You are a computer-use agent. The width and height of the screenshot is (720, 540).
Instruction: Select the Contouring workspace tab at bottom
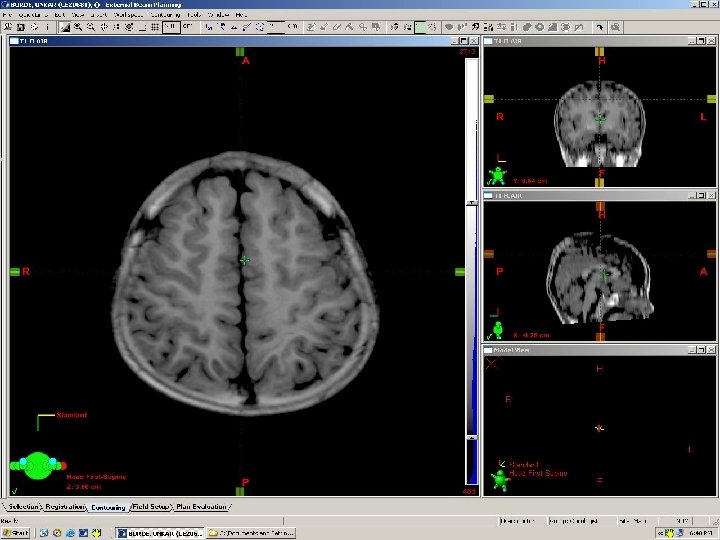coord(108,507)
